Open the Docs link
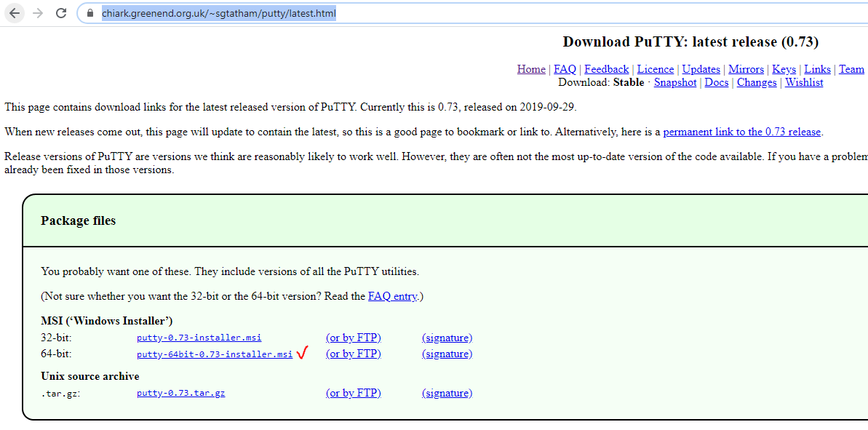 717,82
